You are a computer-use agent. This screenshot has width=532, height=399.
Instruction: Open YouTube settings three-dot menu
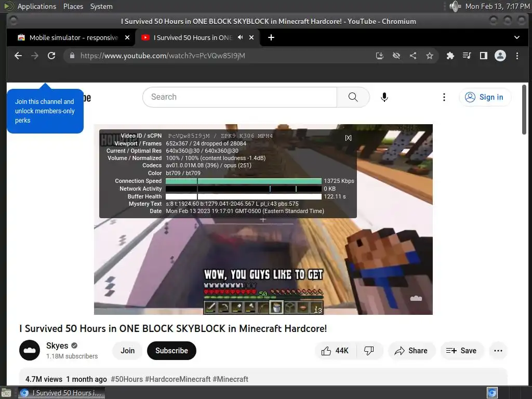[444, 97]
